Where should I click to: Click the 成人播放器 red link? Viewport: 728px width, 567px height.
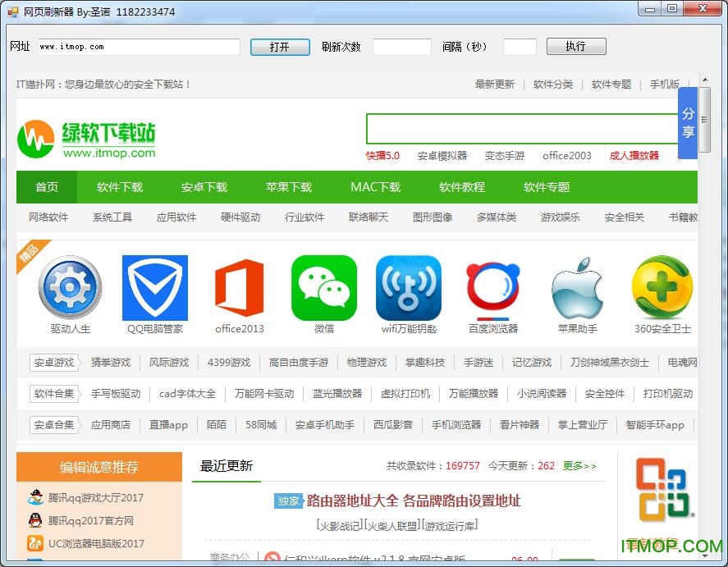point(634,155)
